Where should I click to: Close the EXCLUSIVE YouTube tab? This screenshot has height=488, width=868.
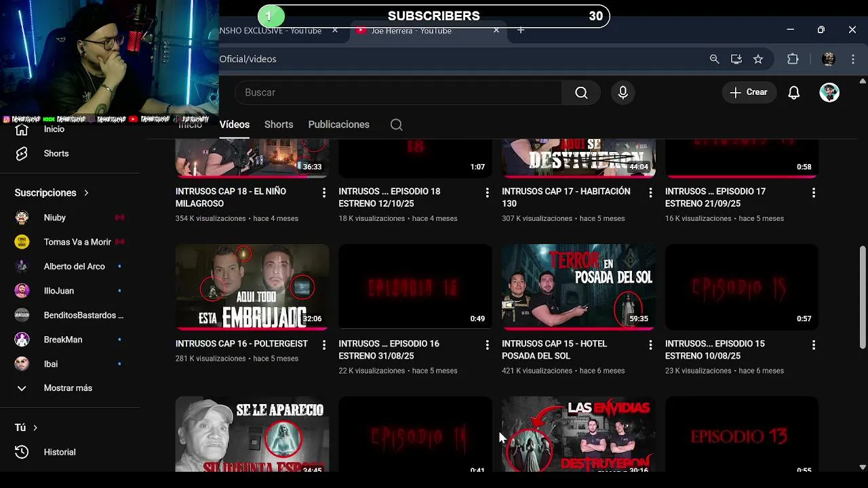pos(334,30)
